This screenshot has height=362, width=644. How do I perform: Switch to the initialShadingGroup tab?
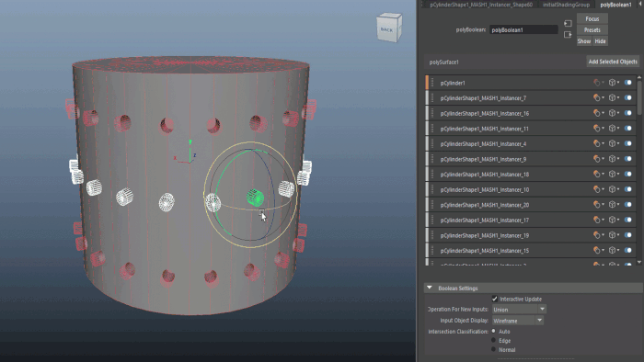pyautogui.click(x=566, y=5)
